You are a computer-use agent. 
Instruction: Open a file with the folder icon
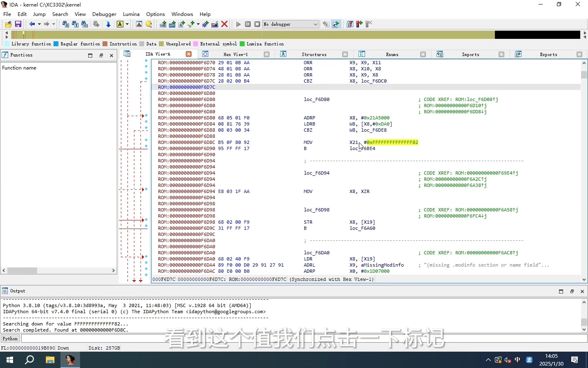pos(8,25)
